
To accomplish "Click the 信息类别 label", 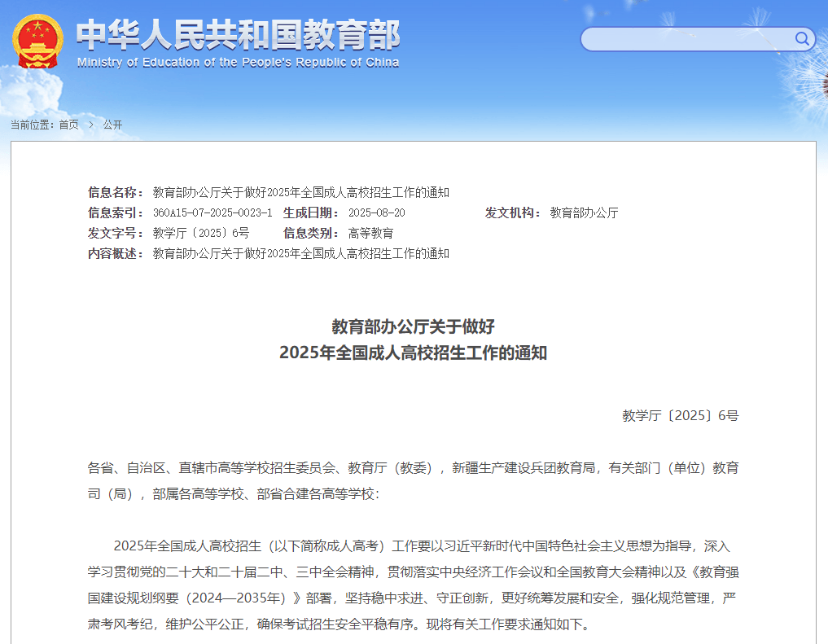I will pos(311,233).
